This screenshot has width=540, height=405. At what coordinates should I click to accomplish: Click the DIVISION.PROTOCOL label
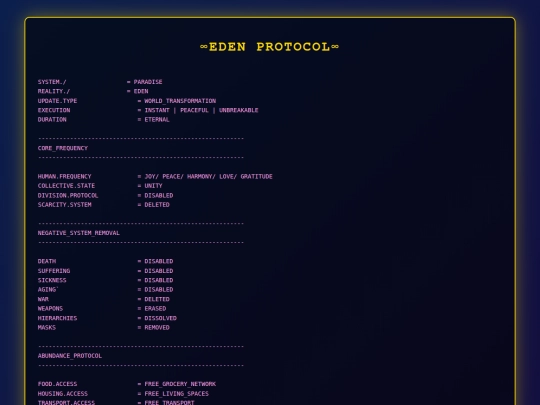click(x=68, y=195)
